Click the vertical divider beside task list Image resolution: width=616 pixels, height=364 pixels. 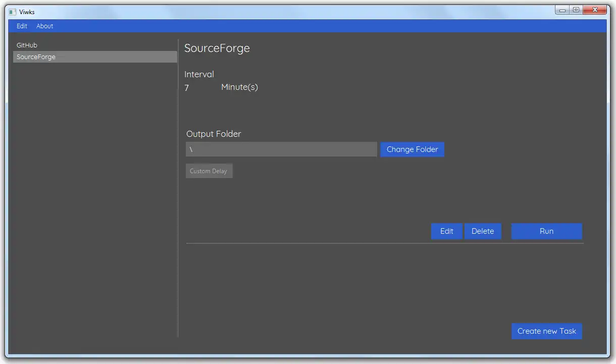178,188
